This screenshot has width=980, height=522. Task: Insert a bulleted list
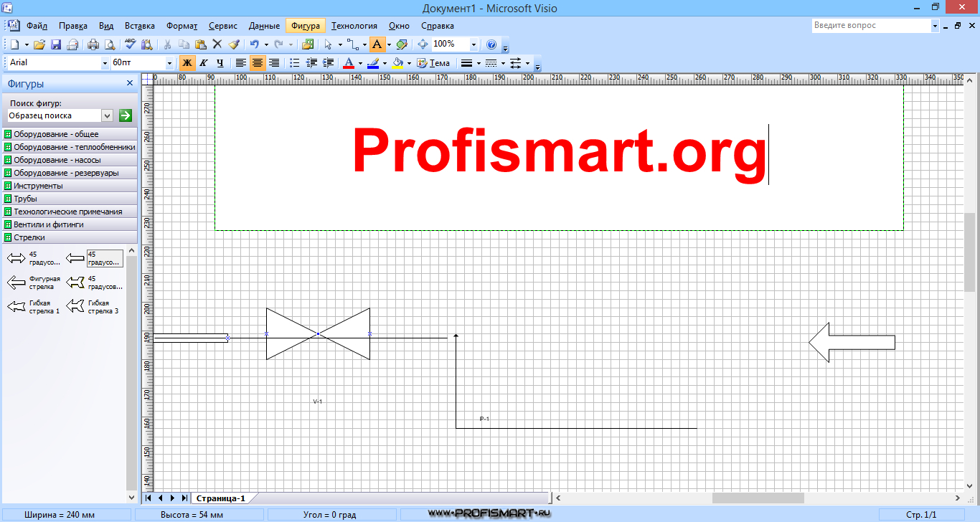[295, 63]
